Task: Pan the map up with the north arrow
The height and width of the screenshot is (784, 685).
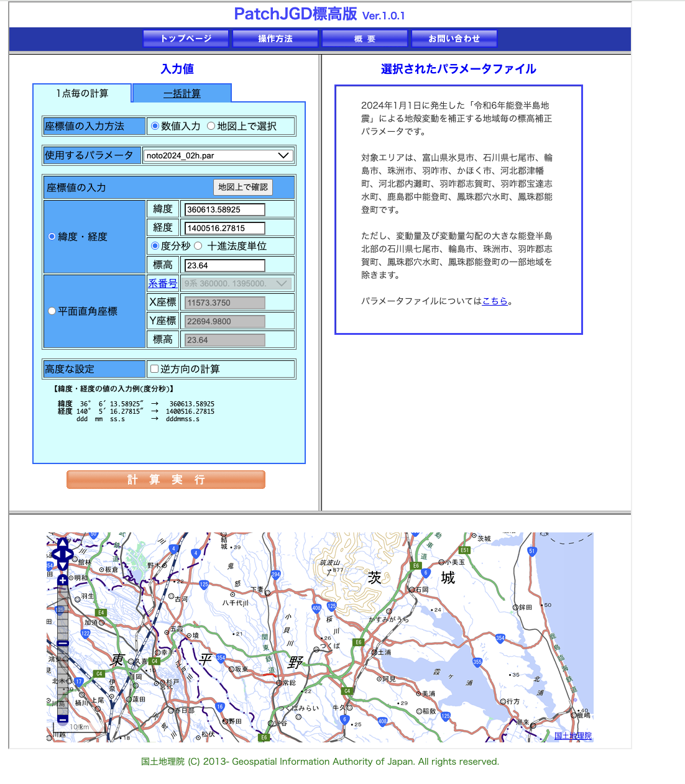Action: 62,544
